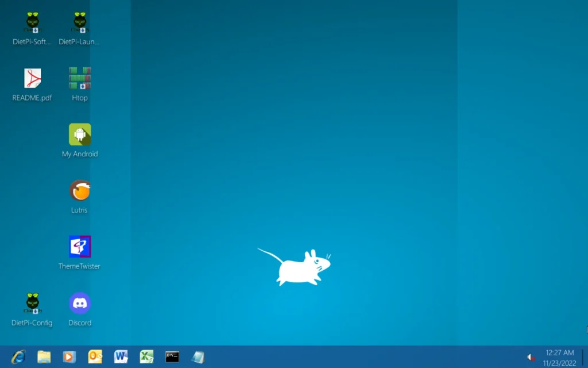Launch Discord from the desktop

tap(80, 304)
